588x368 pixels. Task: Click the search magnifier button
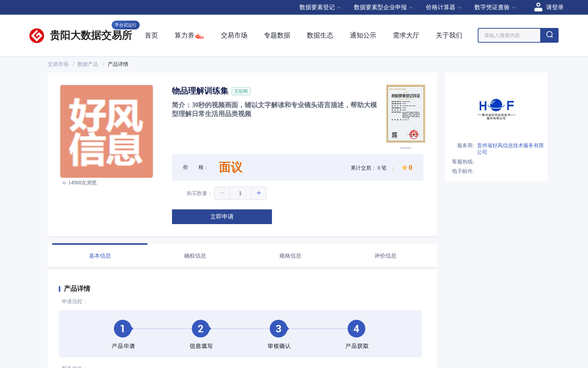pos(549,35)
